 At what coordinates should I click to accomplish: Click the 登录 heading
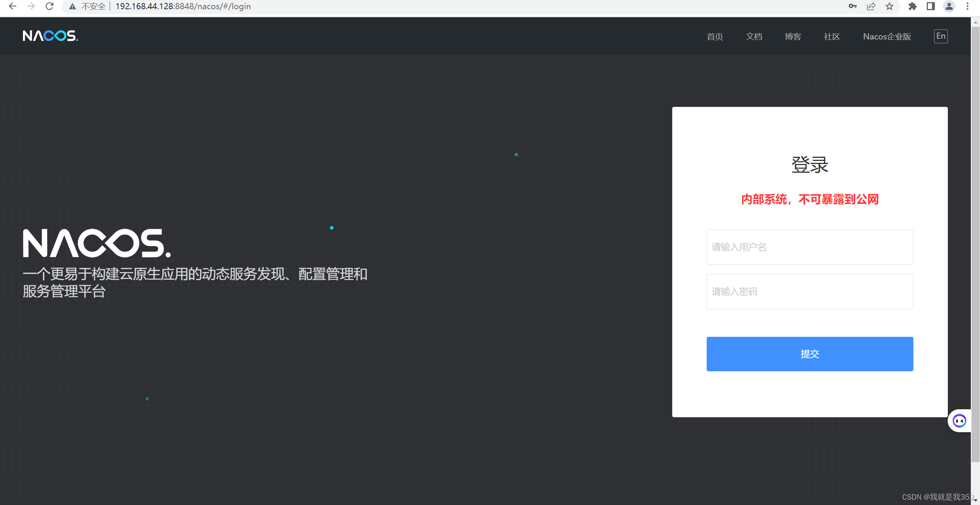tap(810, 165)
